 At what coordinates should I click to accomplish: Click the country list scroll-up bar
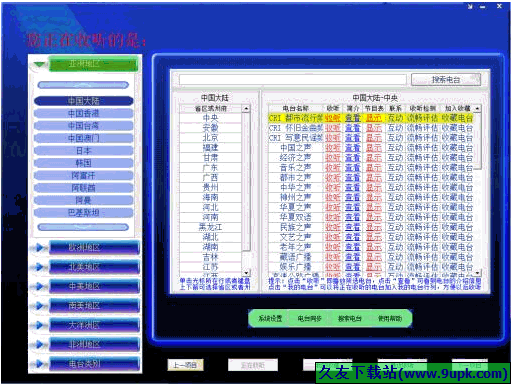pyautogui.click(x=83, y=85)
